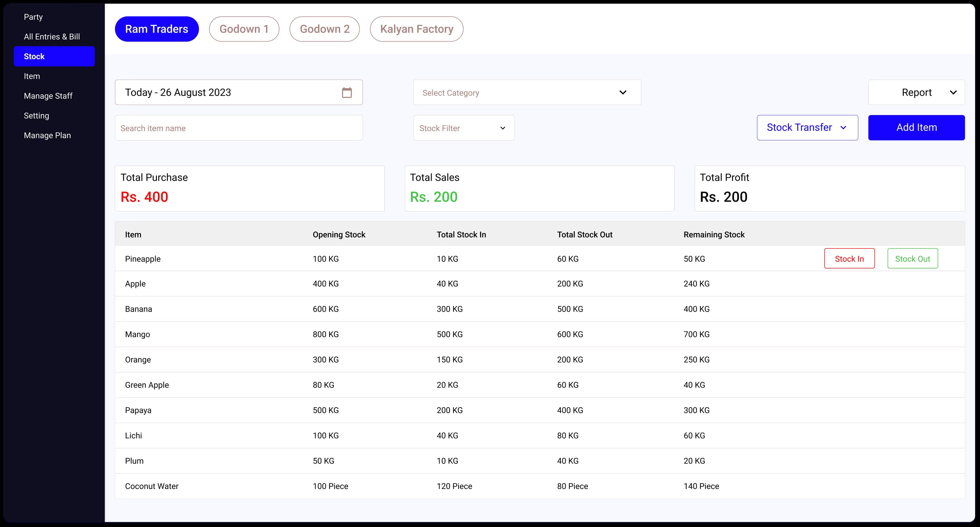Image resolution: width=980 pixels, height=527 pixels.
Task: Switch to the Godown 1 tab
Action: tap(244, 29)
